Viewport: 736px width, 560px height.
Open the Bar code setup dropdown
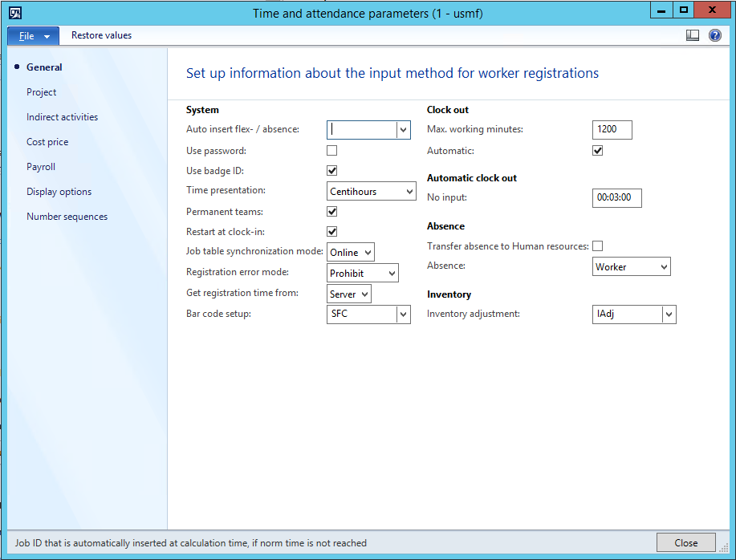point(403,314)
